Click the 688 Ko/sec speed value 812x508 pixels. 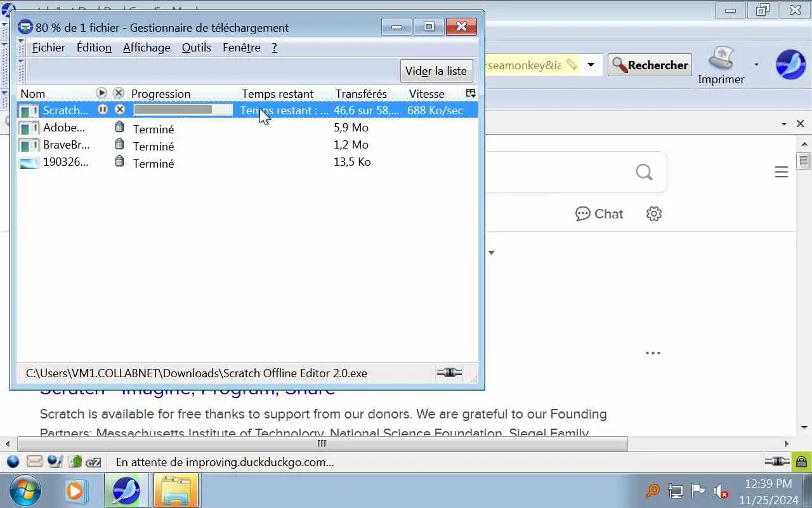tap(435, 110)
